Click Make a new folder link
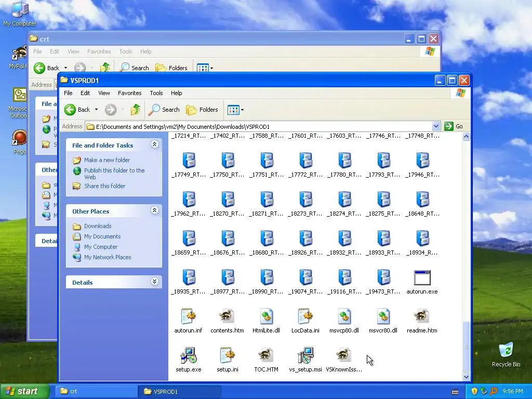 (x=107, y=160)
